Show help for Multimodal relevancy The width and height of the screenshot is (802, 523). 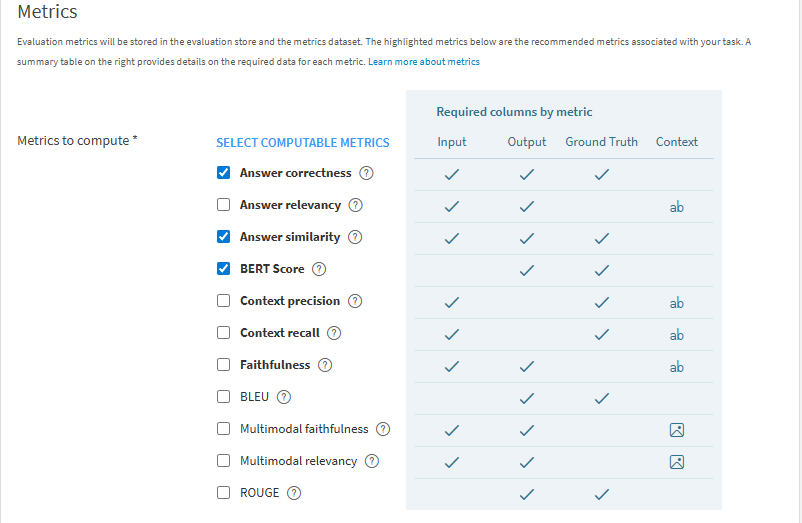tap(371, 461)
